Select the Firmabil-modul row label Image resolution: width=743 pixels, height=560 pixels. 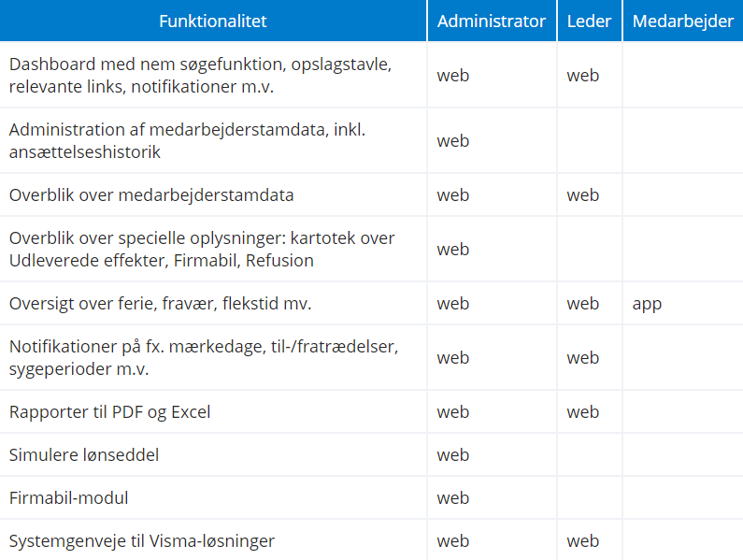coord(69,498)
